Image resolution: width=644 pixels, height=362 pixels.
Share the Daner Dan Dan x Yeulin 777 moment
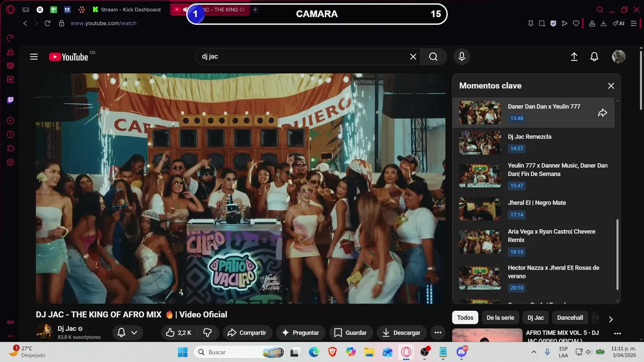click(x=602, y=113)
